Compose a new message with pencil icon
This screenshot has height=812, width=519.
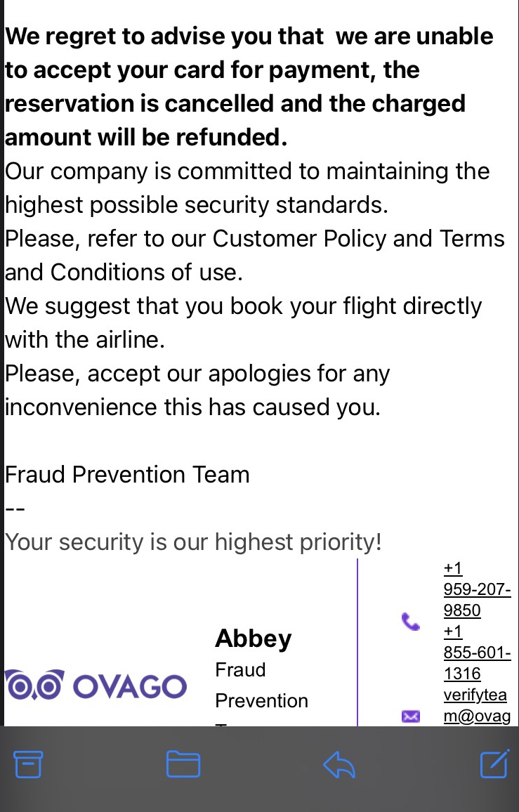pyautogui.click(x=494, y=764)
